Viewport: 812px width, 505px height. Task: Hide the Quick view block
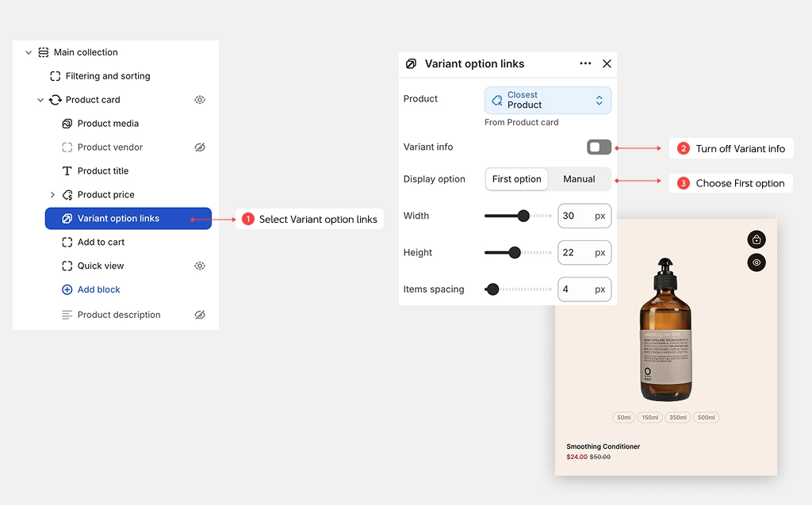[x=199, y=266]
